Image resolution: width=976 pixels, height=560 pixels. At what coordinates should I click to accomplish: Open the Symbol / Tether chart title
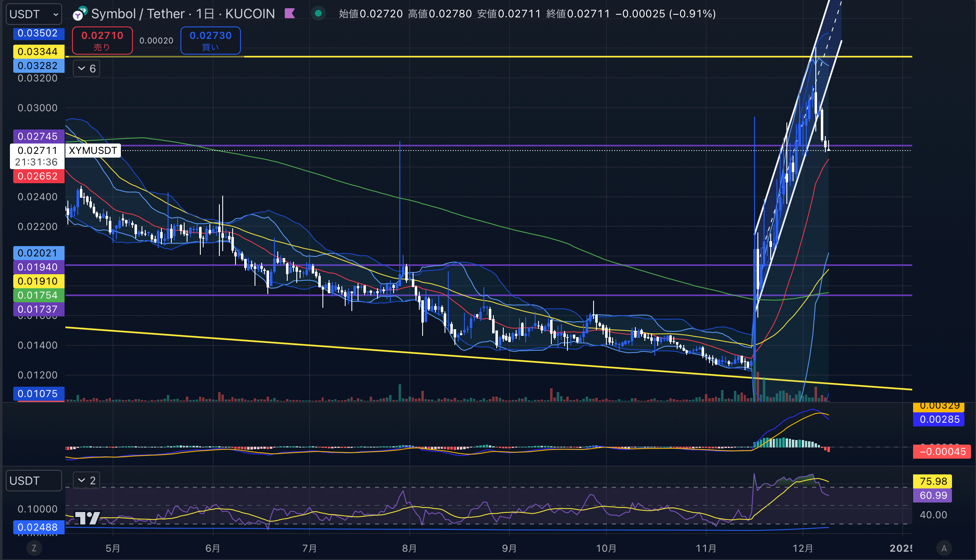pyautogui.click(x=183, y=14)
